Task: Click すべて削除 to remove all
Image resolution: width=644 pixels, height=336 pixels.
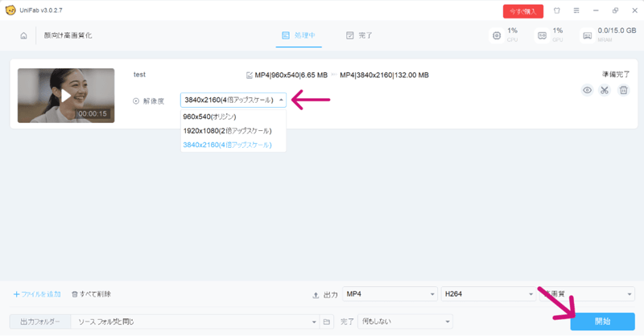Action: click(x=91, y=294)
